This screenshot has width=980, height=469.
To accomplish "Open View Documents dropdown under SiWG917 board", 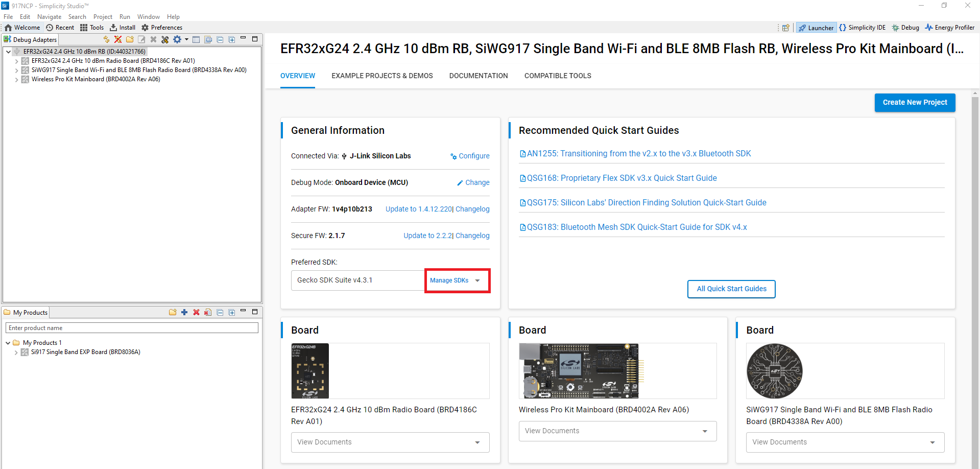I will pyautogui.click(x=845, y=442).
